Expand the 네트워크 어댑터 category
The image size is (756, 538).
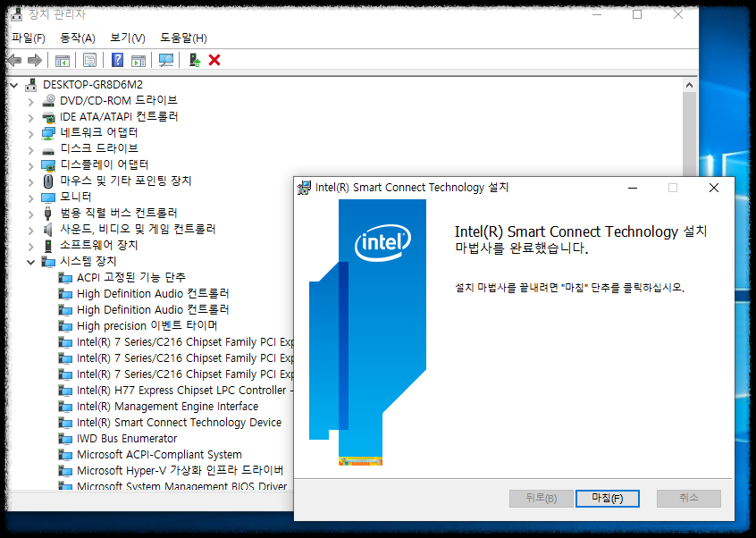31,133
